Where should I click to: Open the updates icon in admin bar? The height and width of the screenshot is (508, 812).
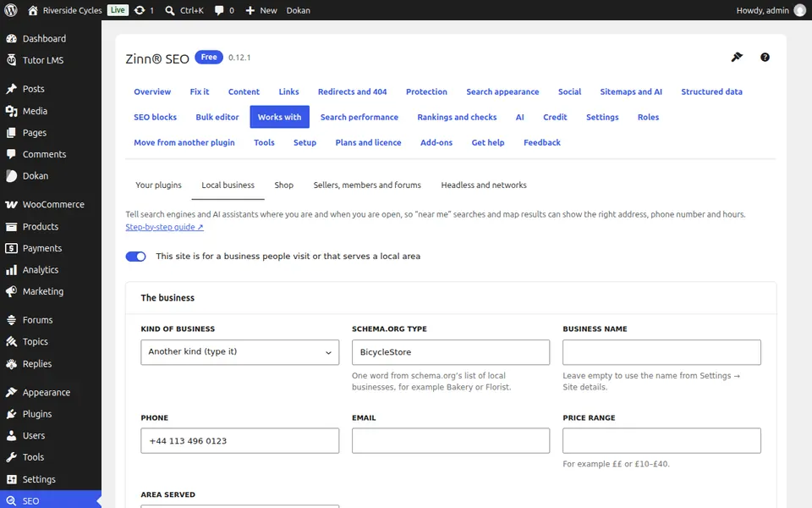[x=144, y=10]
